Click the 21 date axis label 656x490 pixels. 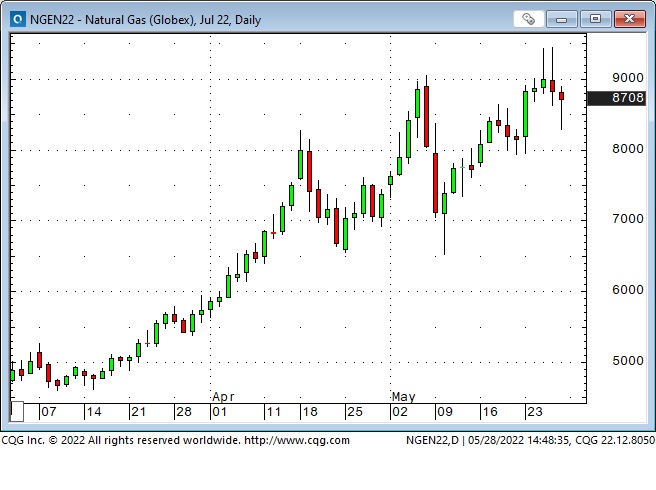[x=138, y=412]
